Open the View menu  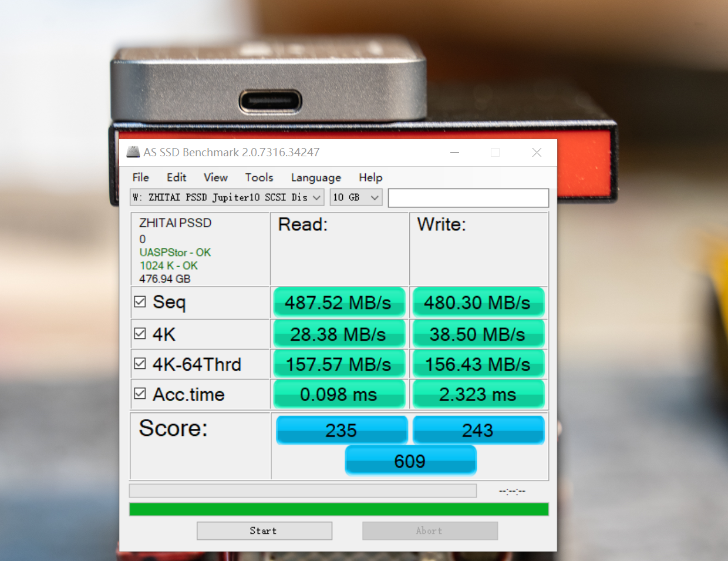click(215, 177)
